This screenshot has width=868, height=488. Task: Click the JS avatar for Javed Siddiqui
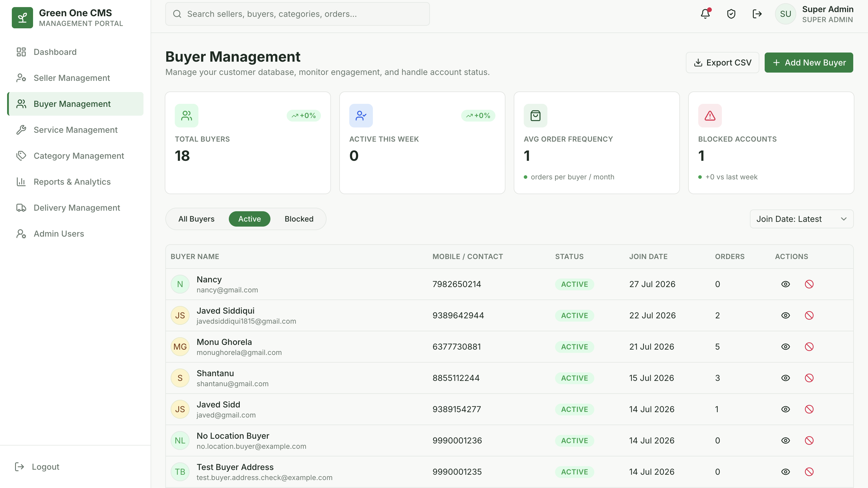pos(180,316)
